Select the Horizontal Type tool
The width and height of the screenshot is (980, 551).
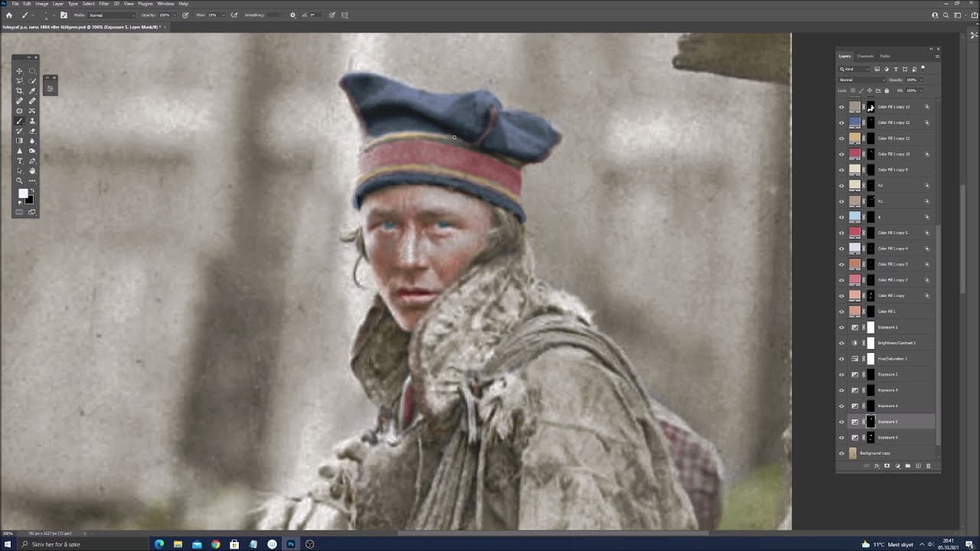(x=19, y=161)
